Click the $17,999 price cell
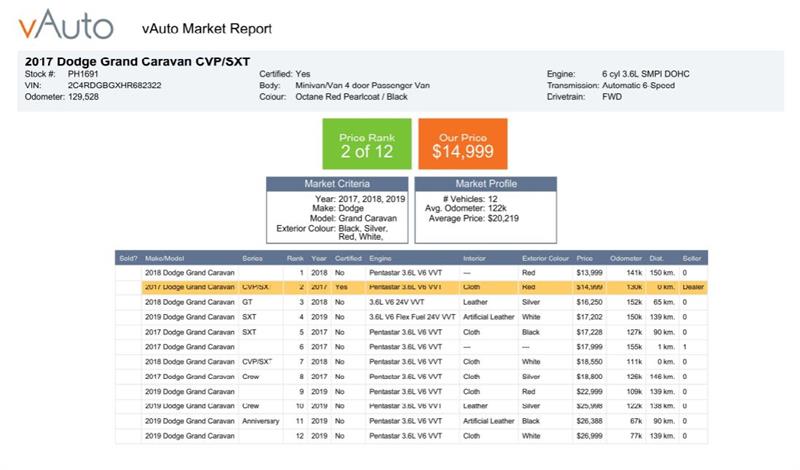This screenshot has width=800, height=470. [589, 347]
